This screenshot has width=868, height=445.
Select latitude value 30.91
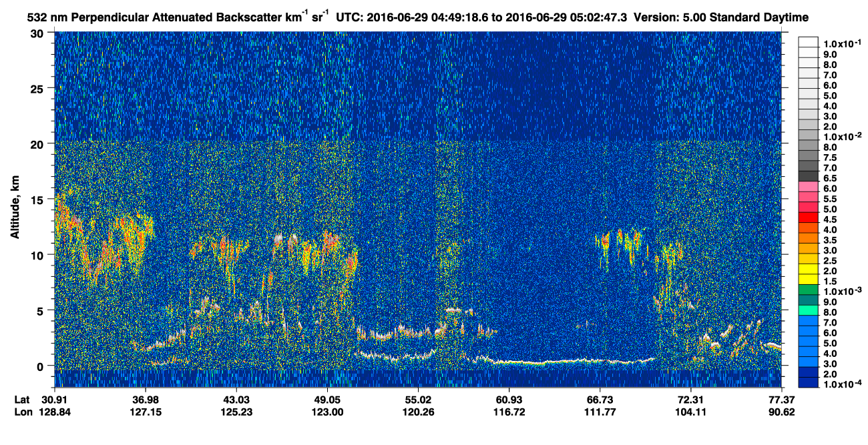tap(55, 400)
